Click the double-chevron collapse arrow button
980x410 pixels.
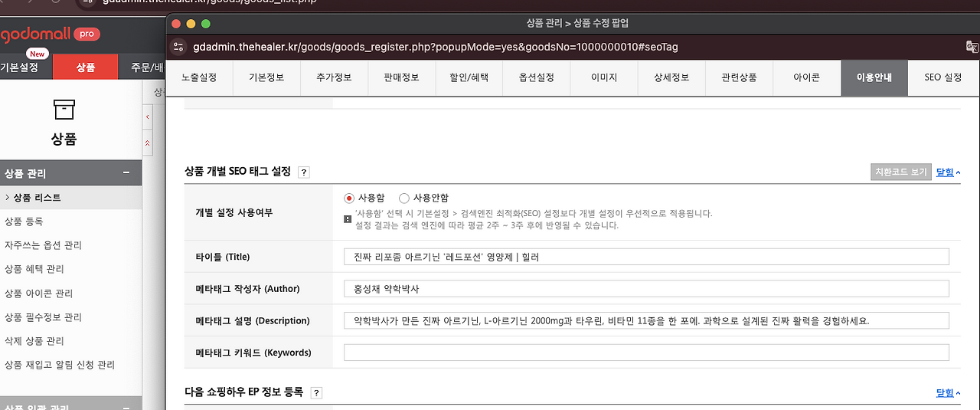[x=148, y=143]
